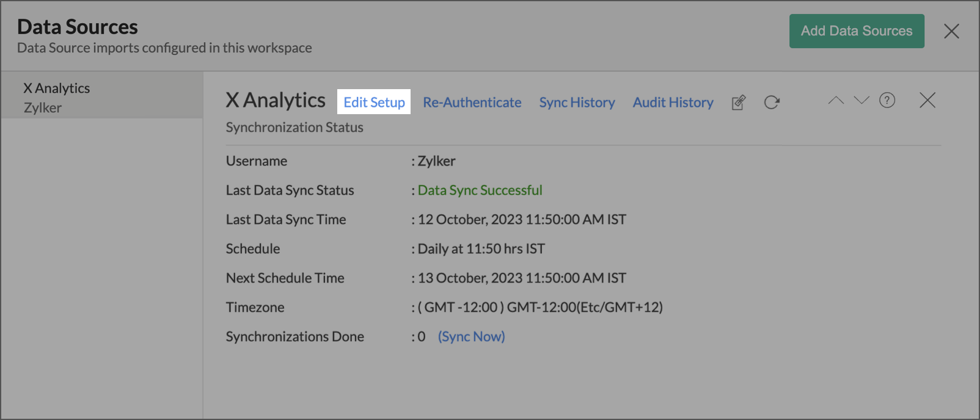Click the next schedule time 13 October value
This screenshot has height=420, width=980.
[522, 278]
